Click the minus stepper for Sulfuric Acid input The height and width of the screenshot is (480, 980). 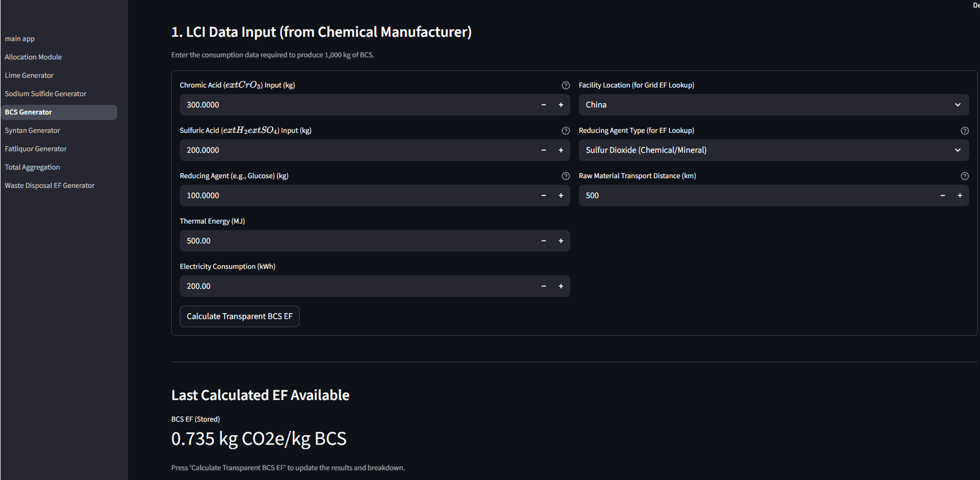click(543, 150)
